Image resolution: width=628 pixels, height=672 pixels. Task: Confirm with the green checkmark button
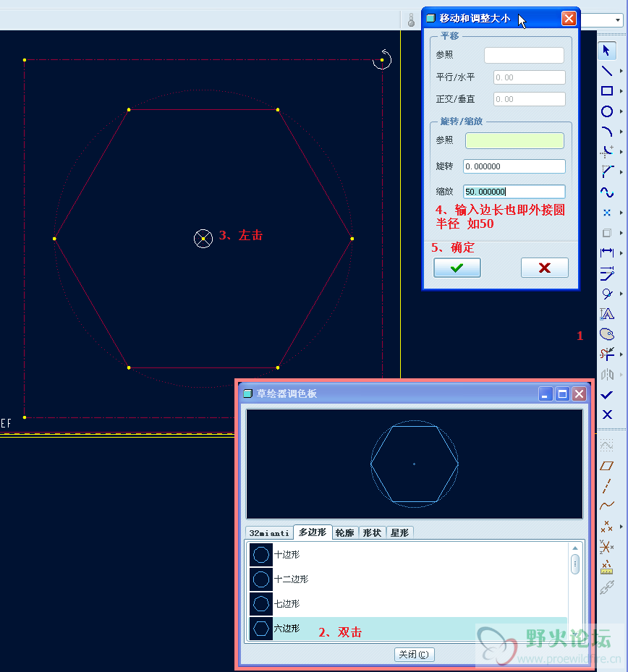click(x=457, y=268)
